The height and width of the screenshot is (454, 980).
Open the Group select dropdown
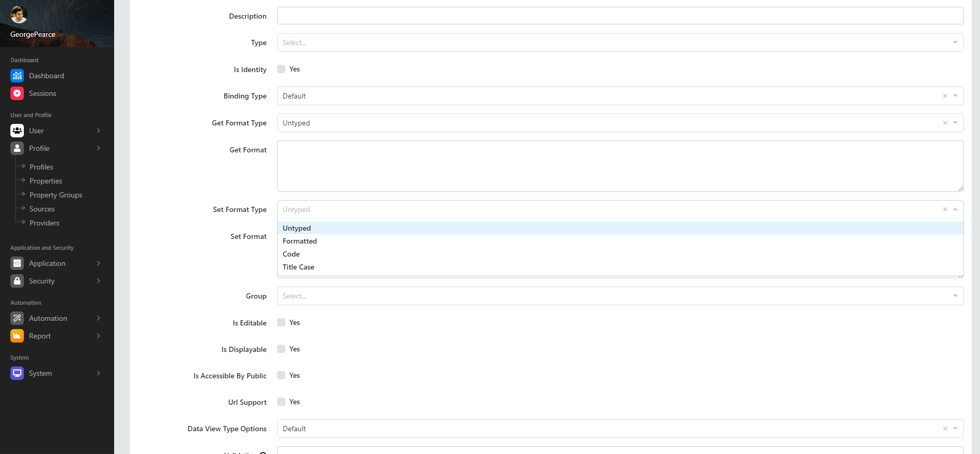coord(620,296)
